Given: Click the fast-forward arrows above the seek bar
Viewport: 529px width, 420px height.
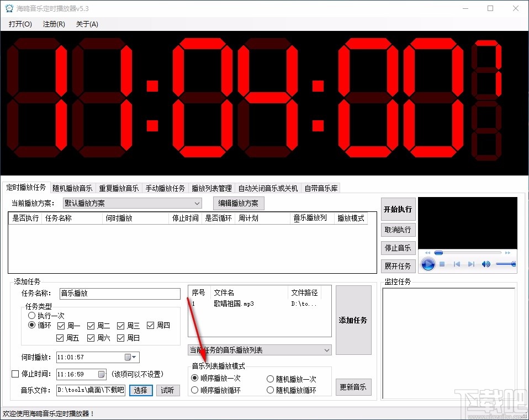Looking at the screenshot, I should (x=507, y=253).
